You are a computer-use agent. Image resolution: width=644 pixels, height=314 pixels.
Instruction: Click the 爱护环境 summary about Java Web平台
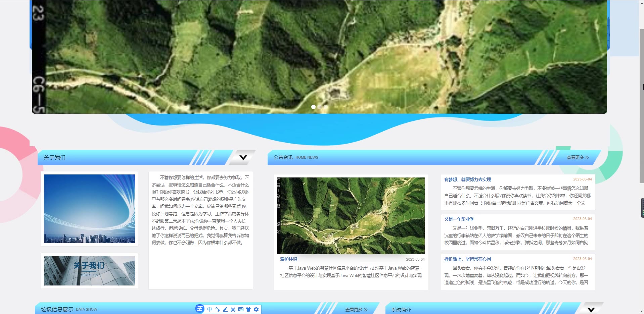pyautogui.click(x=351, y=272)
